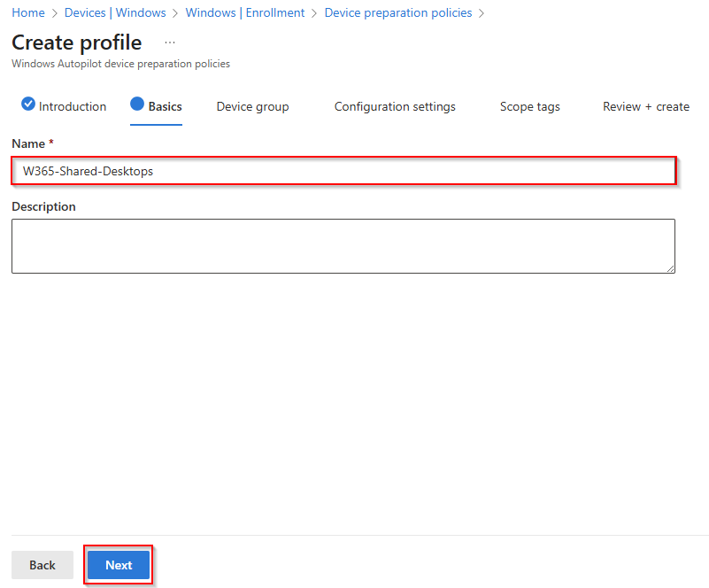
Task: Open the Windows | Enrollment breadcrumb
Action: tap(245, 13)
